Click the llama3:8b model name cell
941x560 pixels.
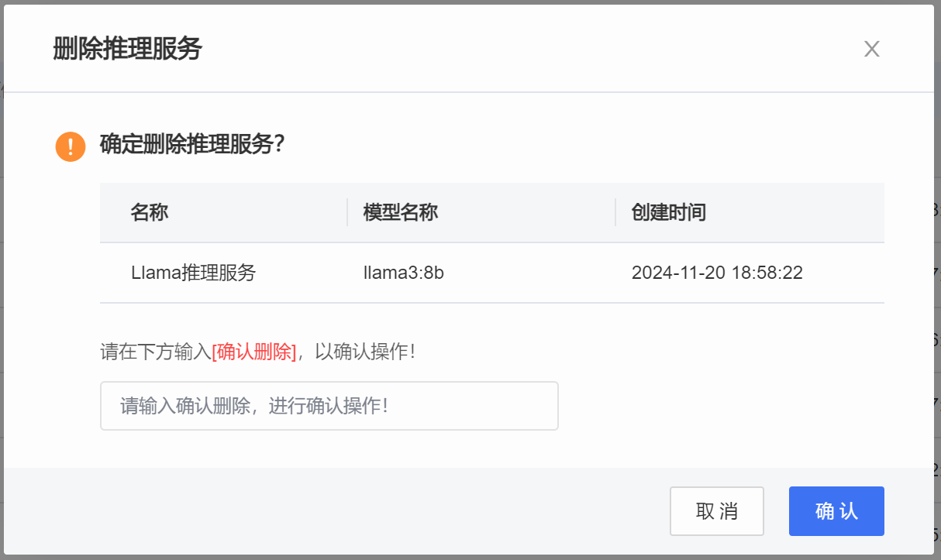coord(403,273)
